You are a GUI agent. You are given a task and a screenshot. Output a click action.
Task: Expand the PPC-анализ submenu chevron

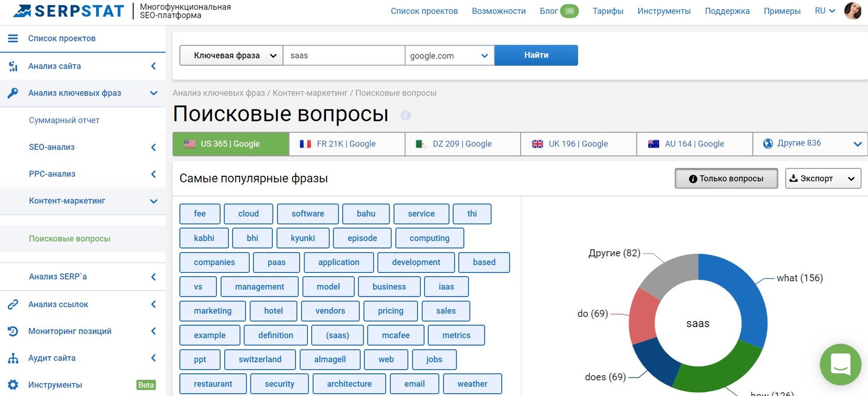153,174
